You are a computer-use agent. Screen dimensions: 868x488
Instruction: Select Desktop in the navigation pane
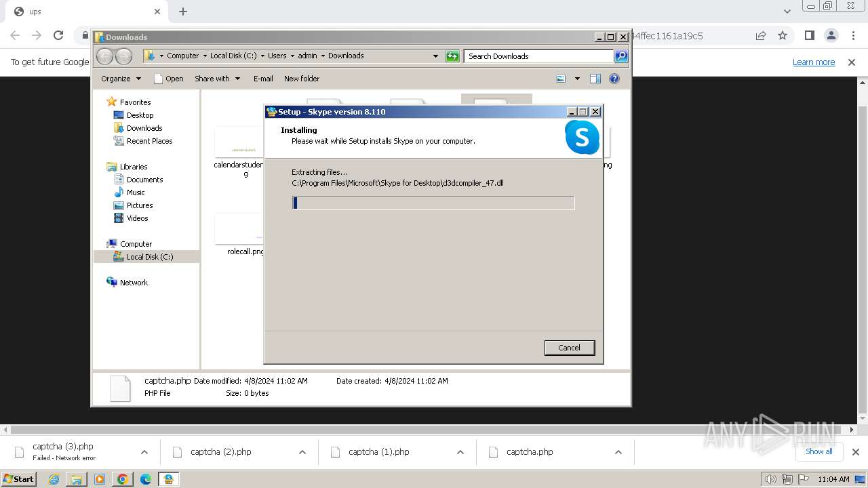(140, 115)
